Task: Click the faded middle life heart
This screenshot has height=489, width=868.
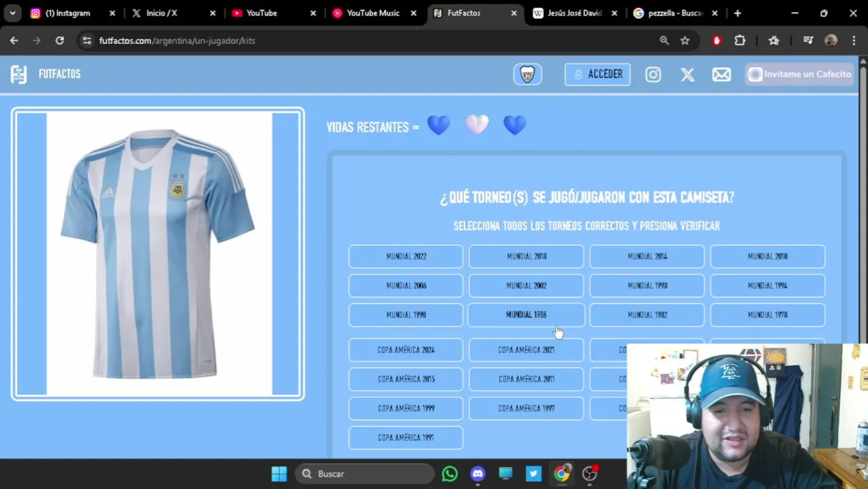Action: pos(477,125)
